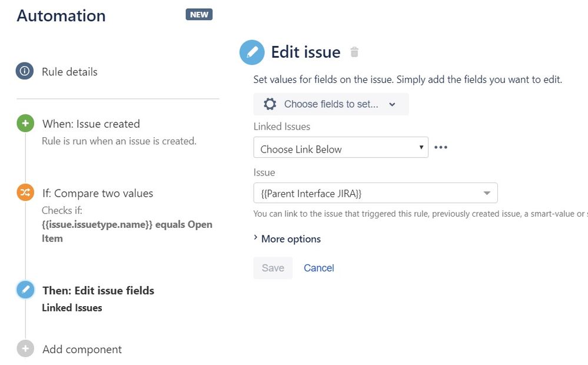Screen dimensions: 588x365
Task: Click the blue pencil Edit issue fields icon
Action: pos(25,290)
